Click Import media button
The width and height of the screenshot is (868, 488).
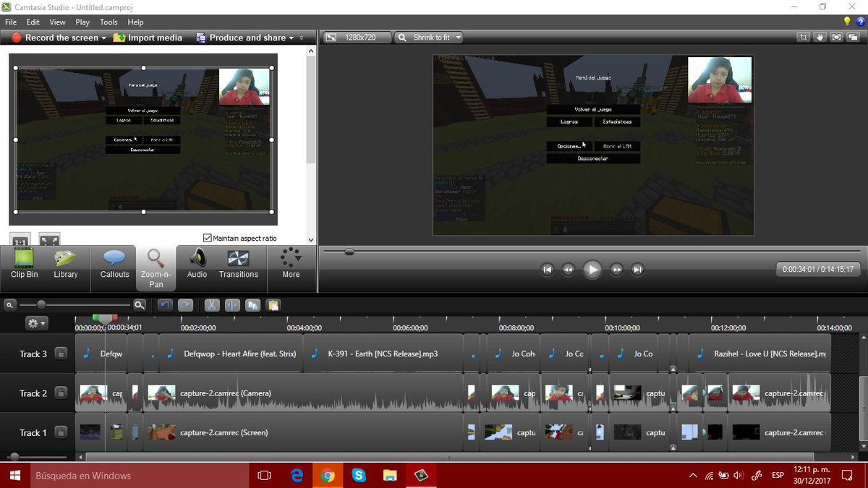(148, 38)
